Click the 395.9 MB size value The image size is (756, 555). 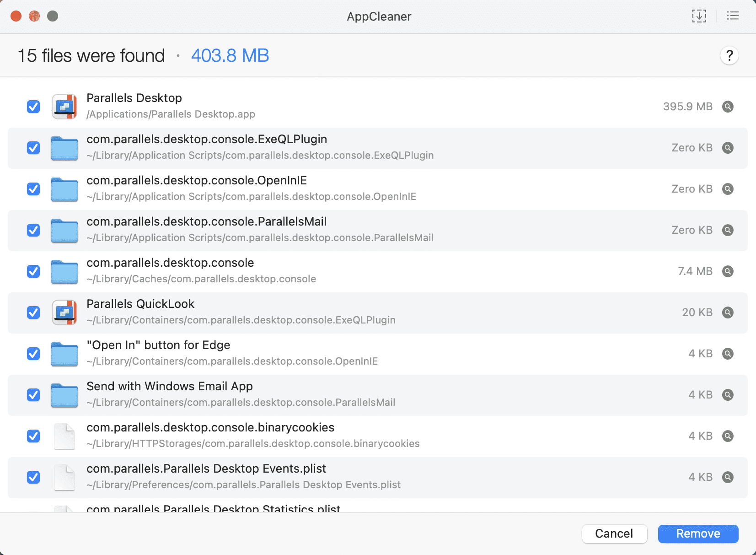click(688, 107)
